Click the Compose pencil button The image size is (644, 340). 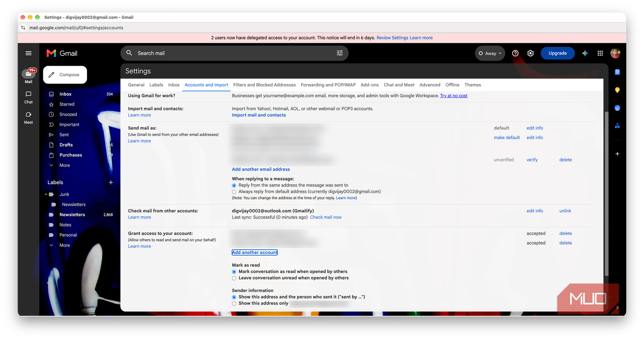tap(65, 75)
